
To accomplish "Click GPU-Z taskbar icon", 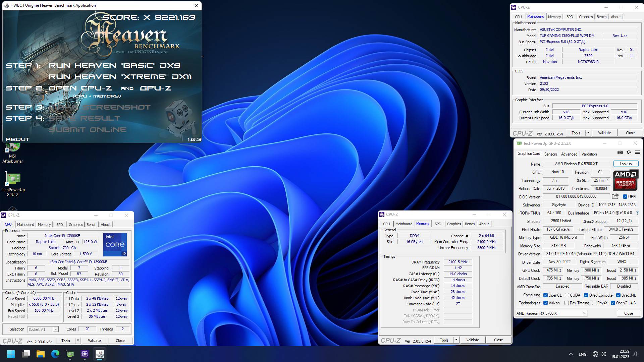I will tap(70, 354).
